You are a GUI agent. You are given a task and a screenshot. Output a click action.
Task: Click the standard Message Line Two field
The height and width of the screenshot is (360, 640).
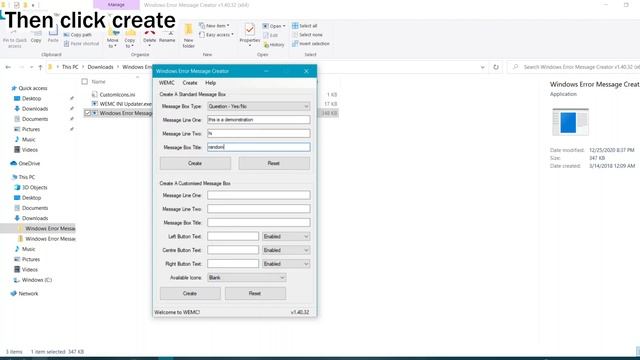[258, 133]
